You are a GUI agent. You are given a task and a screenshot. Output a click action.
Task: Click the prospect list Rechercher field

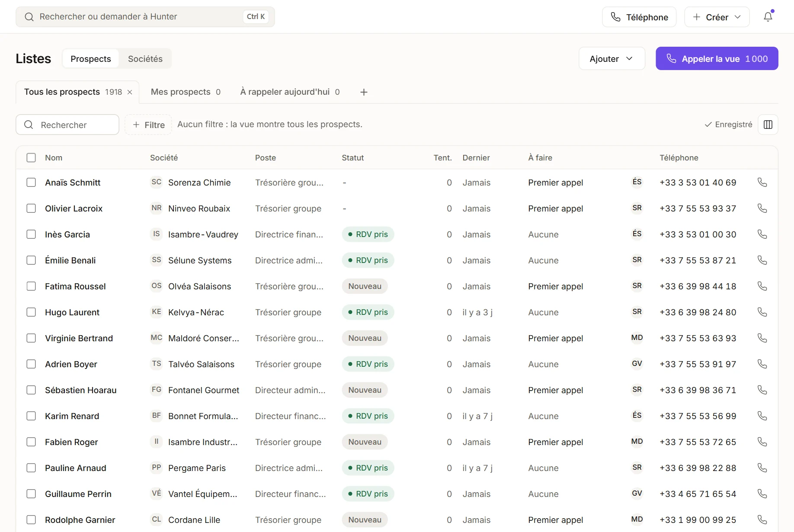(67, 125)
